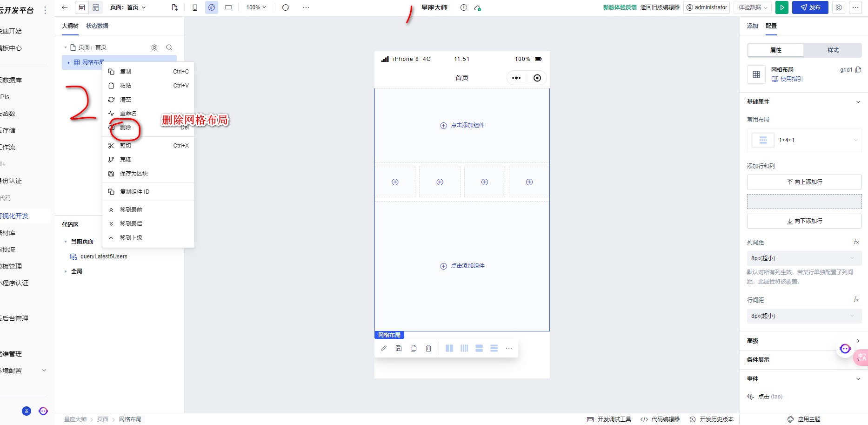The width and height of the screenshot is (868, 425).
Task: Collapse the 当前页面 code section
Action: [66, 242]
